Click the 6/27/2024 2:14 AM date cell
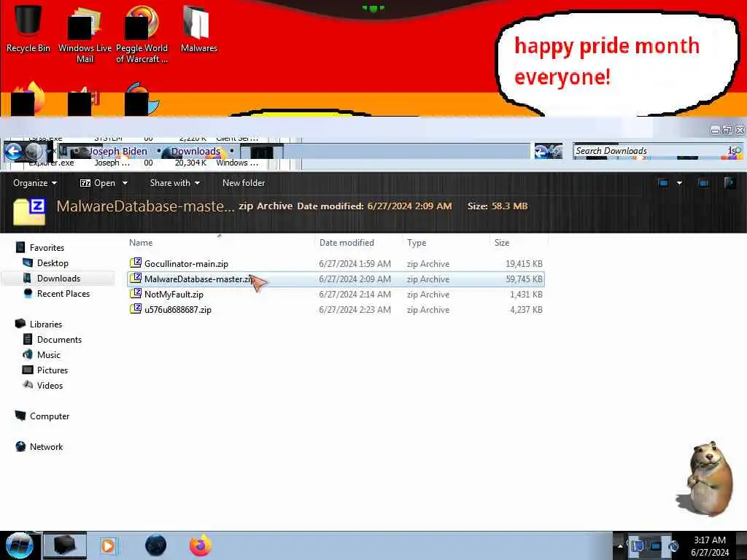This screenshot has height=560, width=747. coord(355,295)
